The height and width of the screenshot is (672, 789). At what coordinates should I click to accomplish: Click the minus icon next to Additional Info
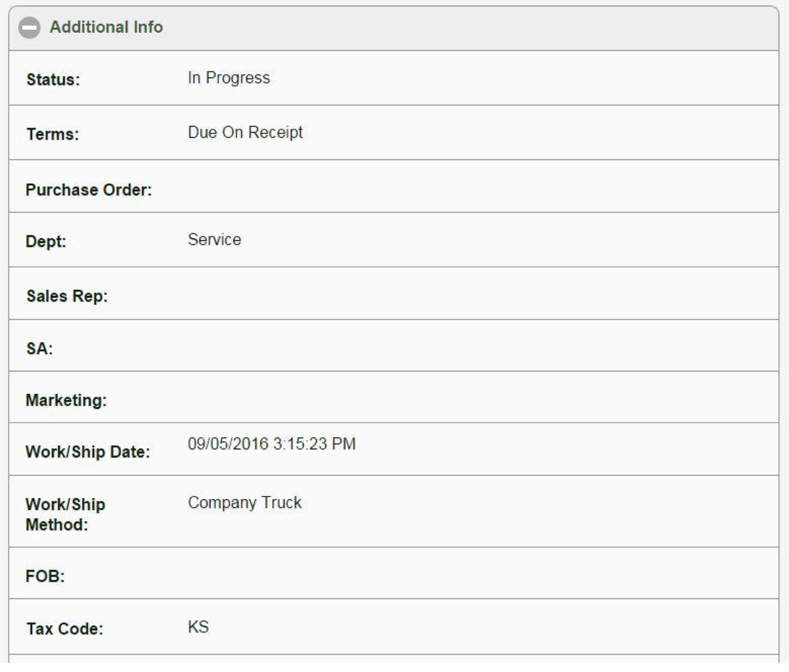[30, 28]
